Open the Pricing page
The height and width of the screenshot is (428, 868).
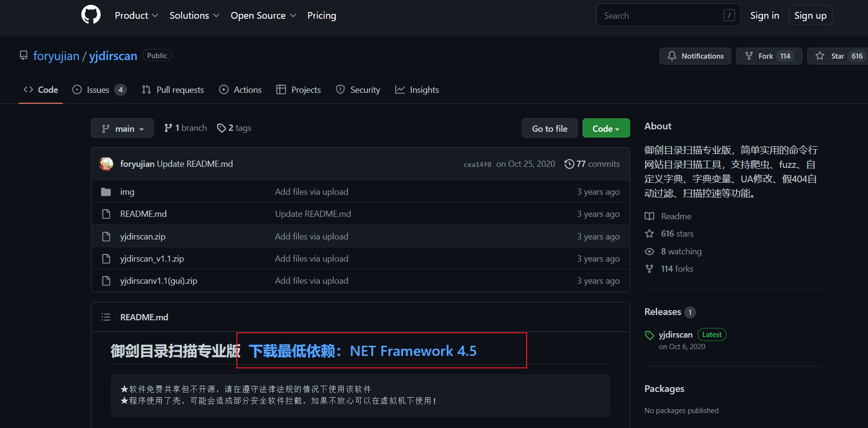click(x=322, y=15)
